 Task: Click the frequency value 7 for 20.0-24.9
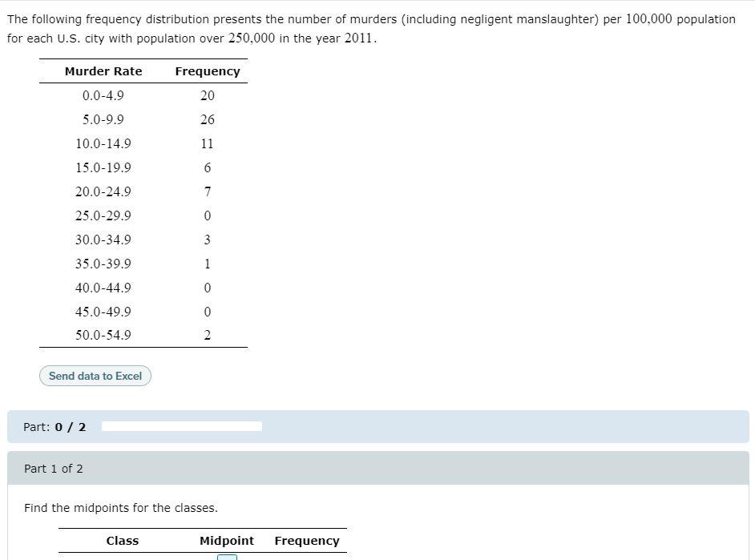207,191
